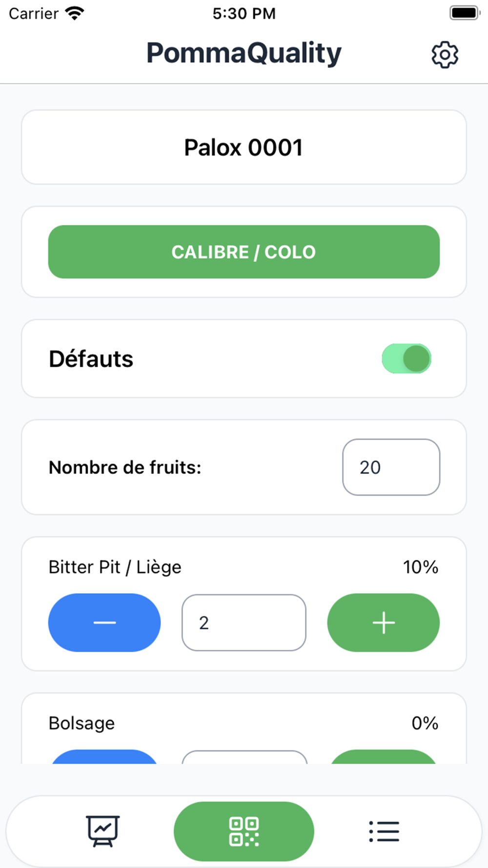Screen dimensions: 488x868
Task: Open settings via the gear icon
Action: pos(445,55)
